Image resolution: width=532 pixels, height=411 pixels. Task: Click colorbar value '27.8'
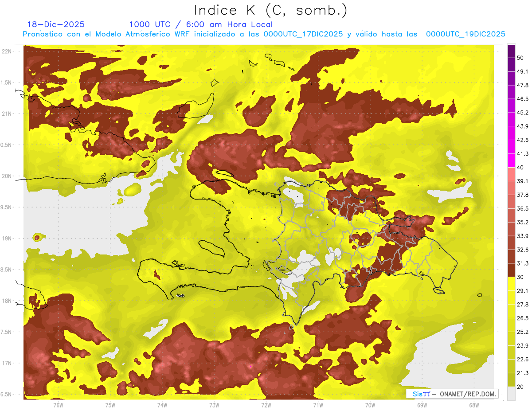tap(522, 305)
